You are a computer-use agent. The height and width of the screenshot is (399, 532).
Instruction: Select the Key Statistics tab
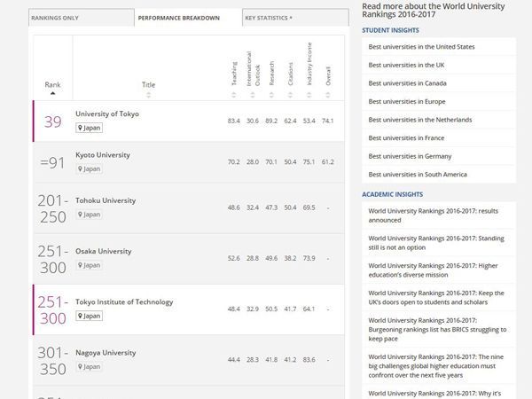[295, 18]
